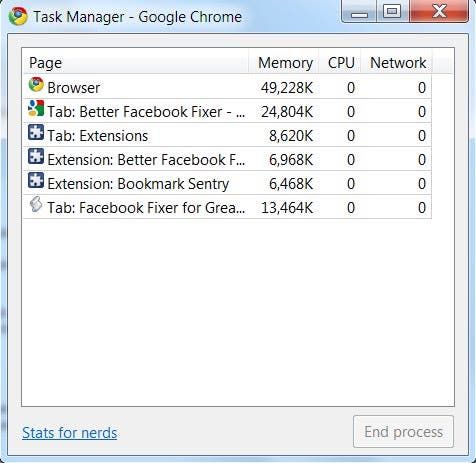Click puzzle piece icon for Tab: Extensions
This screenshot has height=463, width=476.
(36, 133)
